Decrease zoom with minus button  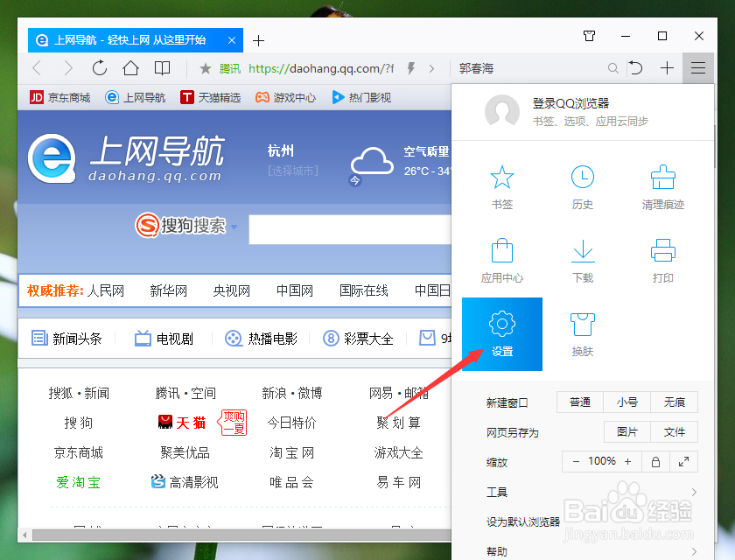pos(576,462)
